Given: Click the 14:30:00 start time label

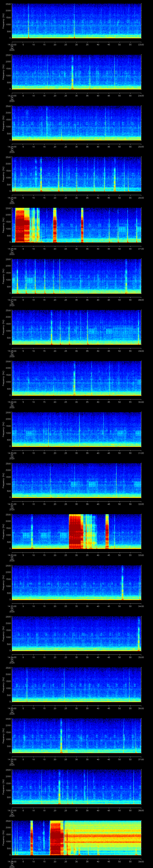Looking at the screenshot, I should [x=12, y=453].
